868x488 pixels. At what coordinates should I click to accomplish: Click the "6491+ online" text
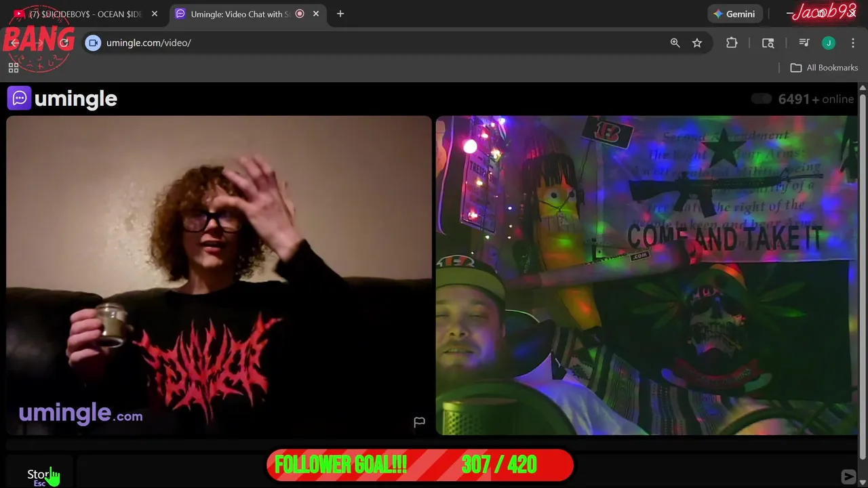(816, 99)
